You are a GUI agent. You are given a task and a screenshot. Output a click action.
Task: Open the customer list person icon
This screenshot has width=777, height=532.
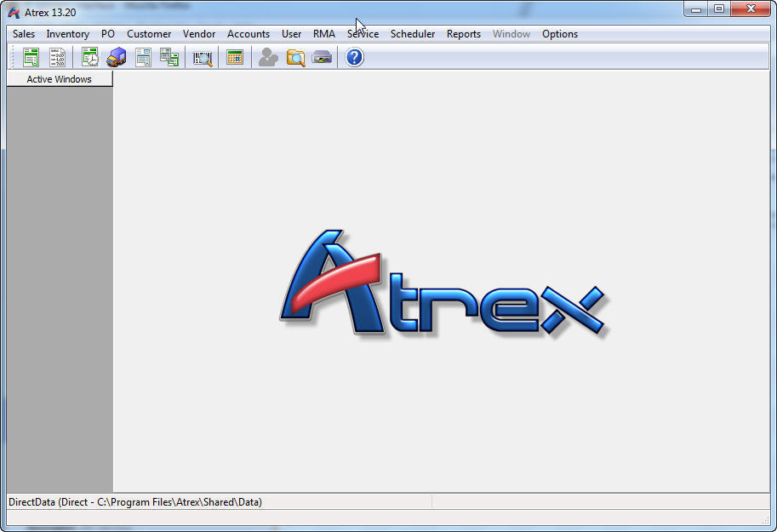(267, 57)
